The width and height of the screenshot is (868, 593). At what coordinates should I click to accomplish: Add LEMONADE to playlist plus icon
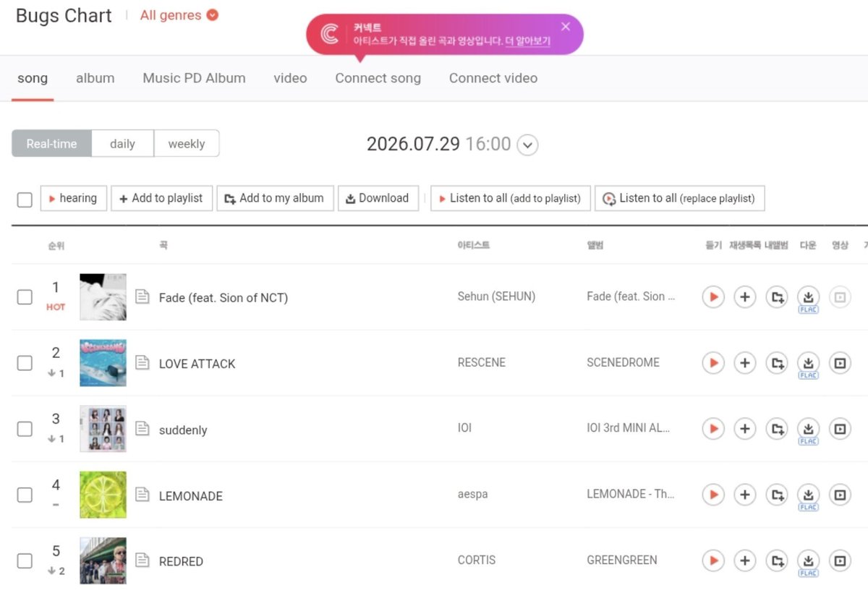745,495
